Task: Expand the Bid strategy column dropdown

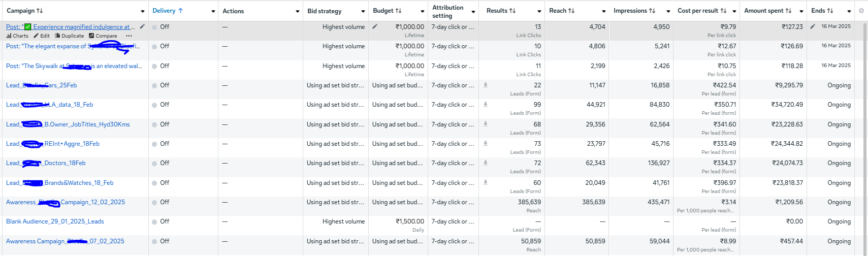Action: (x=363, y=11)
